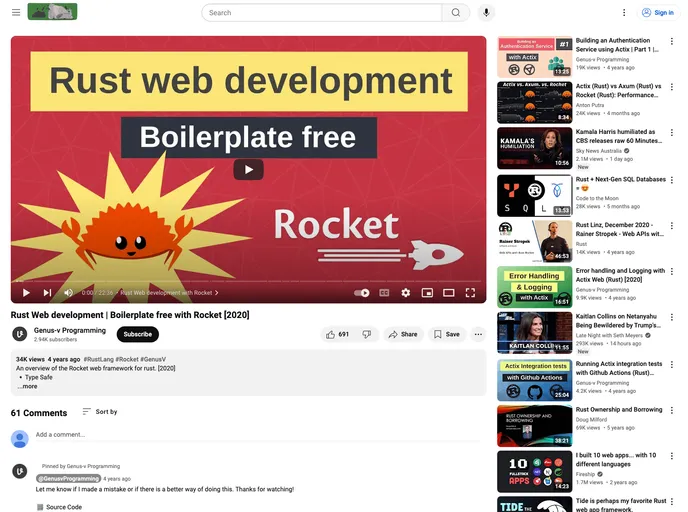Open Genus-v Programming channel avatar

(x=19, y=334)
